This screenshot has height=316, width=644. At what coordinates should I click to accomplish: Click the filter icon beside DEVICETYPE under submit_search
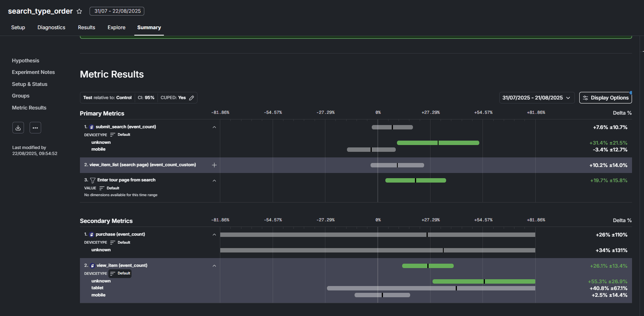112,135
